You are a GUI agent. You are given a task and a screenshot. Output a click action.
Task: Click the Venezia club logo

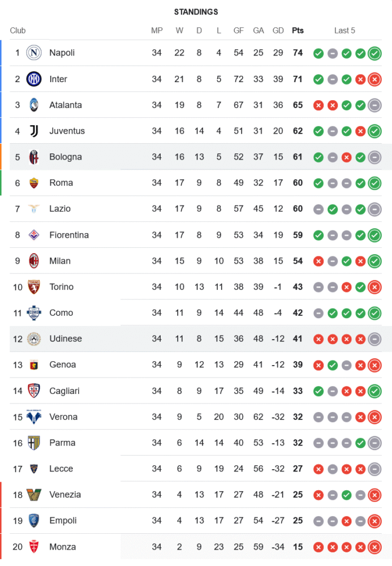(35, 495)
